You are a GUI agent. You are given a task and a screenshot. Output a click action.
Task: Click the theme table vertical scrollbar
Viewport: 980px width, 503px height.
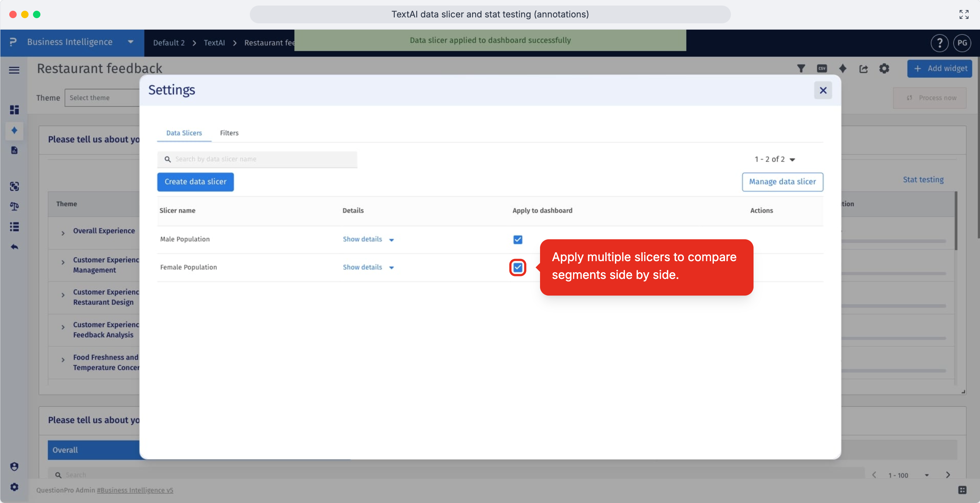point(956,221)
